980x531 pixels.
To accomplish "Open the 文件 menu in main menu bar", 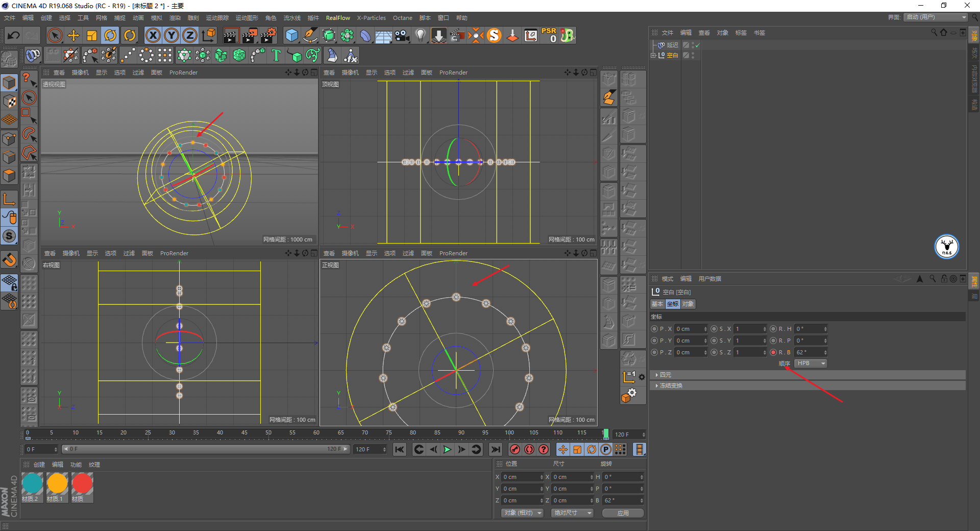I will tap(10, 18).
